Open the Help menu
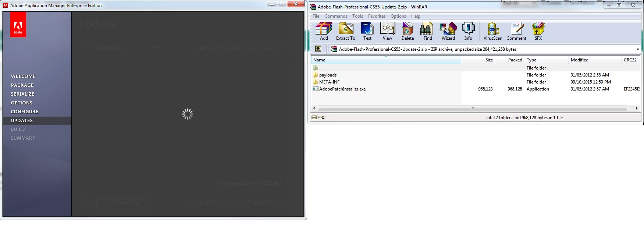 tap(416, 16)
